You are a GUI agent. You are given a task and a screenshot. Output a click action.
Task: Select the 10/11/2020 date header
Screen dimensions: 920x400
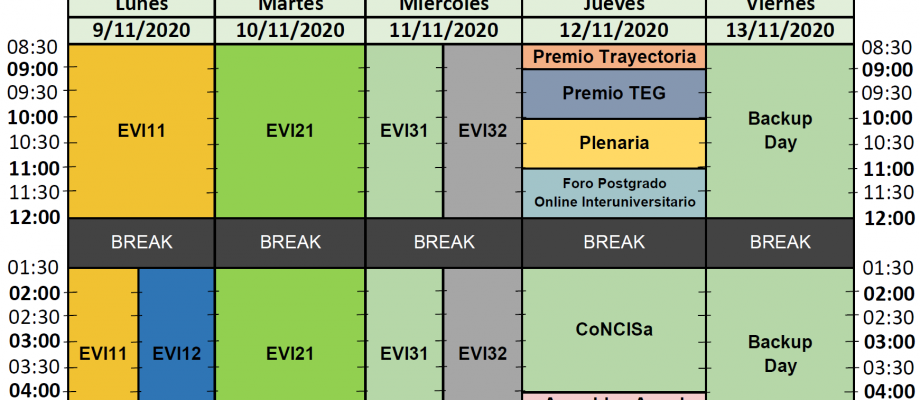290,30
